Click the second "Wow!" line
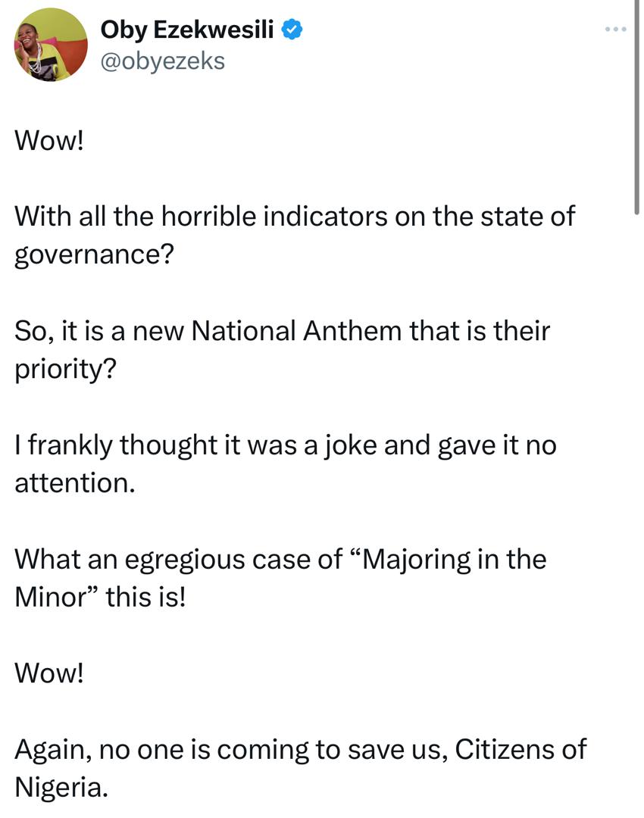Screen dimensions: 644x818 49,673
